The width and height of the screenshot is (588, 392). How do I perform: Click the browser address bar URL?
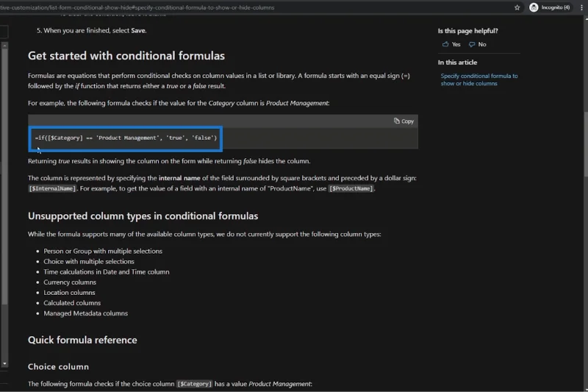point(137,7)
